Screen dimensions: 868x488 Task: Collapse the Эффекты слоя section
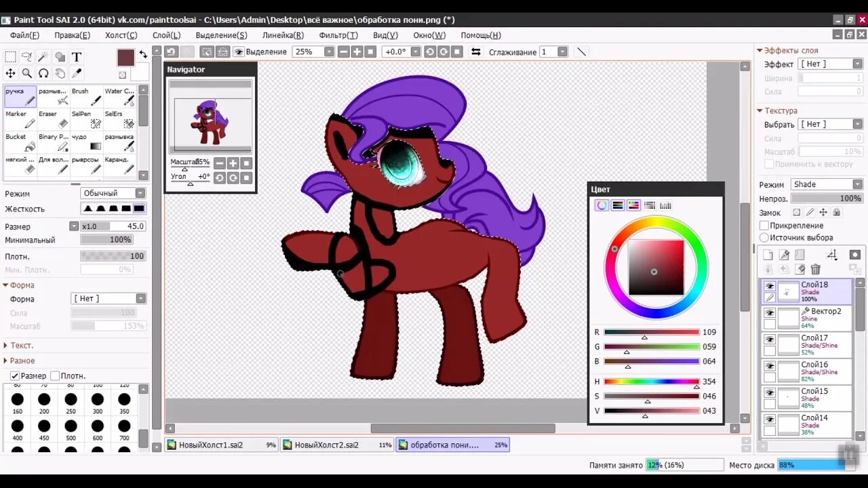click(760, 50)
